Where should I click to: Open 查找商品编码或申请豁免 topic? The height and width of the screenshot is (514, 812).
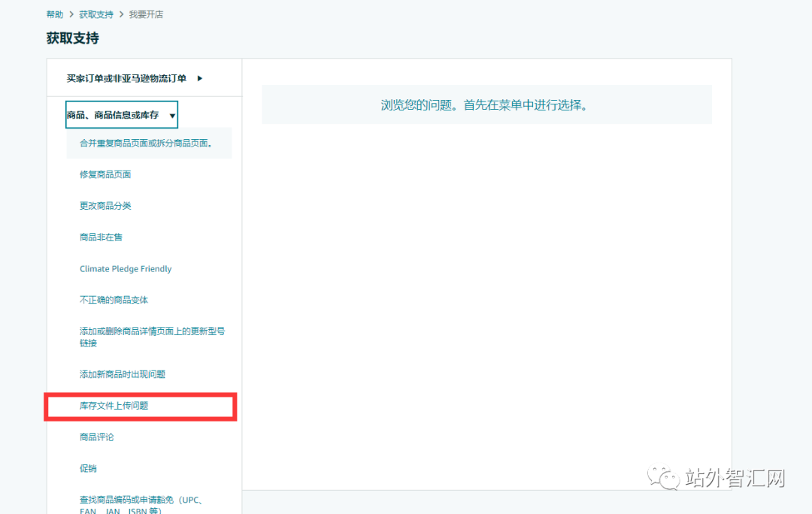141,505
